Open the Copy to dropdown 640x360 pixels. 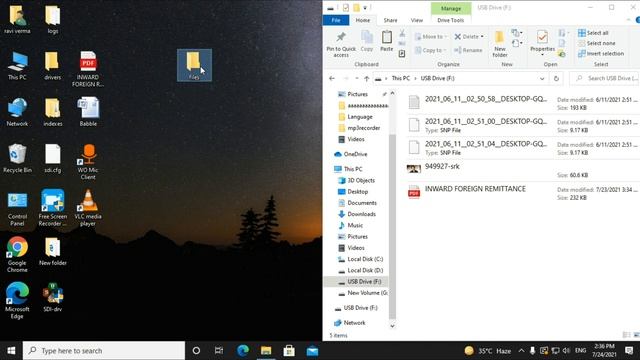(430, 50)
